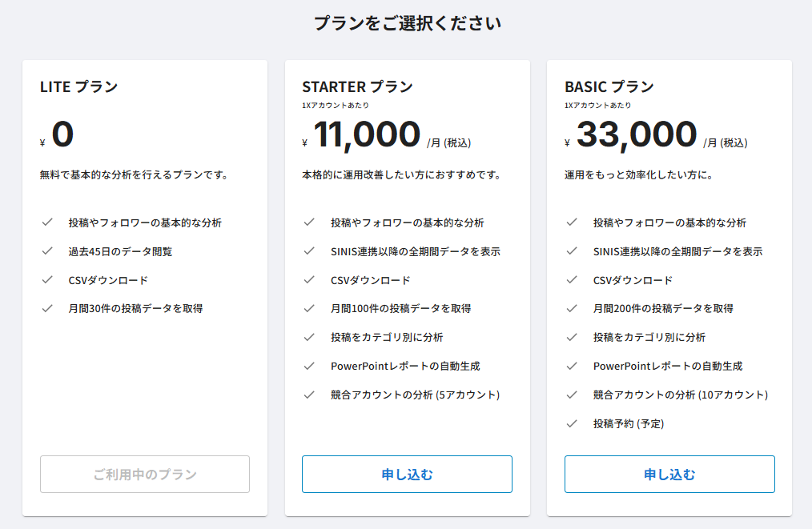Select the STARTER プラン heading
812x529 pixels.
coord(357,86)
